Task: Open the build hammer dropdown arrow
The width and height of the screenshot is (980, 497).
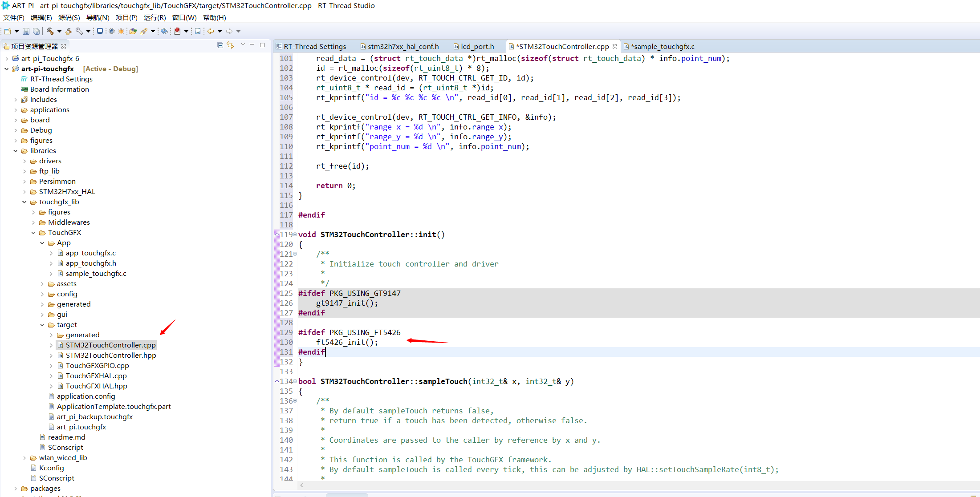Action: (x=59, y=31)
